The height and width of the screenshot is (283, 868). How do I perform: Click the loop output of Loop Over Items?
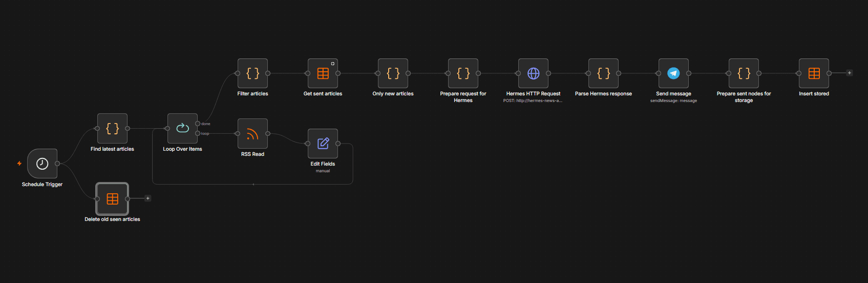click(198, 133)
